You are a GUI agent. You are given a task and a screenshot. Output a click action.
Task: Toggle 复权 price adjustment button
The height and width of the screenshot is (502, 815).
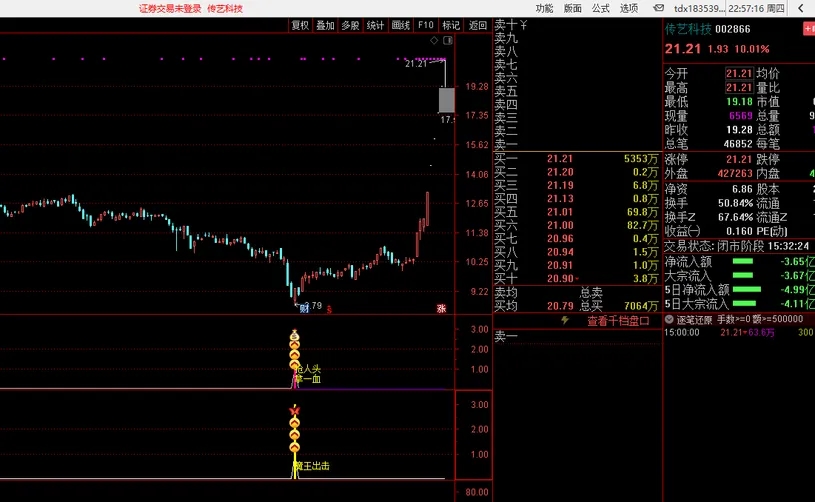[x=300, y=25]
